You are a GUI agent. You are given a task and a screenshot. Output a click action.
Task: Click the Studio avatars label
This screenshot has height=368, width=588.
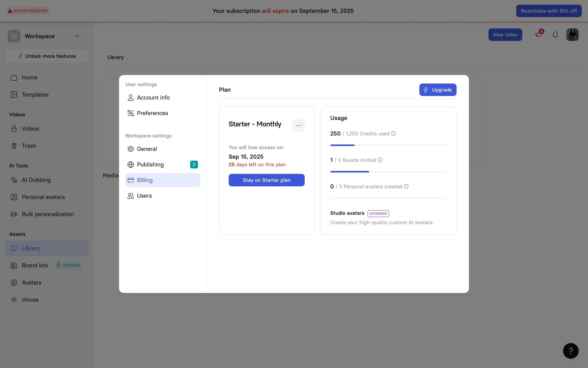pos(347,213)
